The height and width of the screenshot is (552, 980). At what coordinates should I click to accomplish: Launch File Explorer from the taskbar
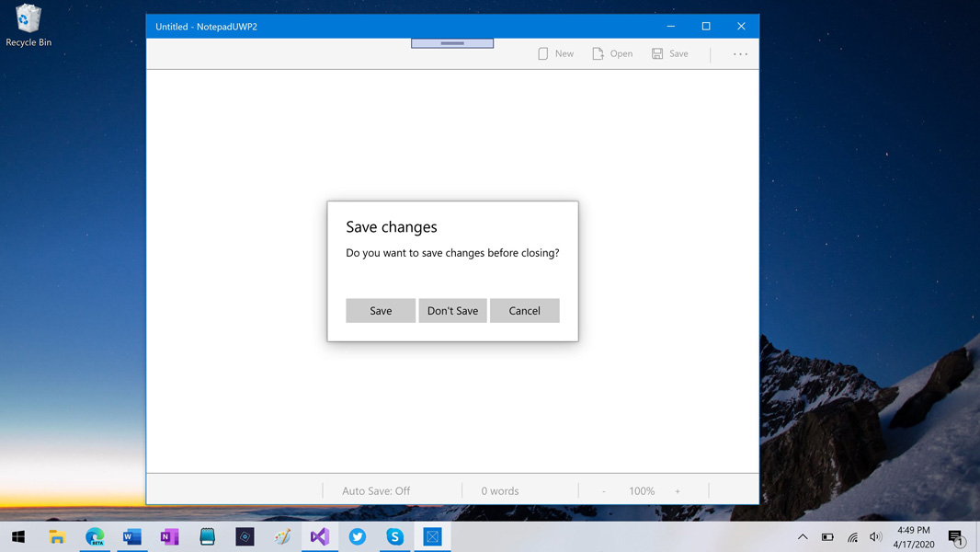[x=57, y=536]
